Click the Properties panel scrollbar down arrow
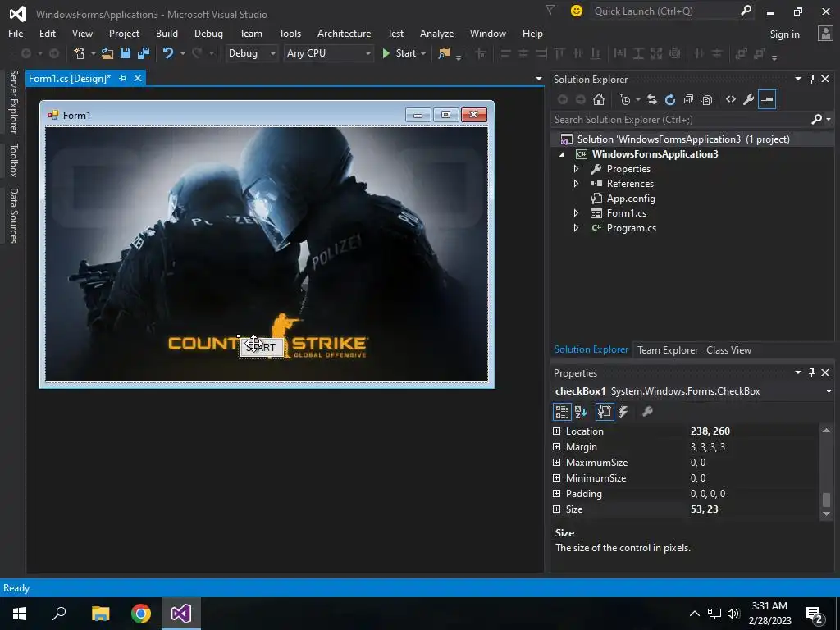The image size is (840, 630). [x=826, y=514]
